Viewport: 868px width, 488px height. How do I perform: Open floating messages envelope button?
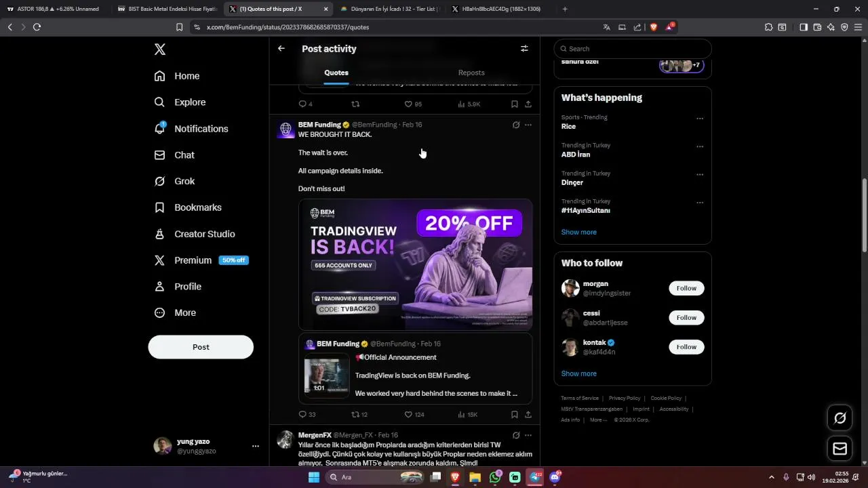click(x=840, y=449)
